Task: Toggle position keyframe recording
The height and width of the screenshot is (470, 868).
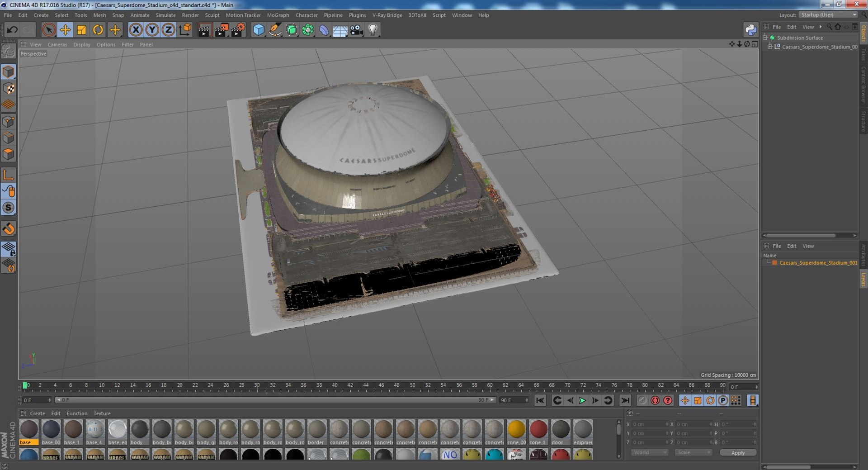Action: point(685,400)
